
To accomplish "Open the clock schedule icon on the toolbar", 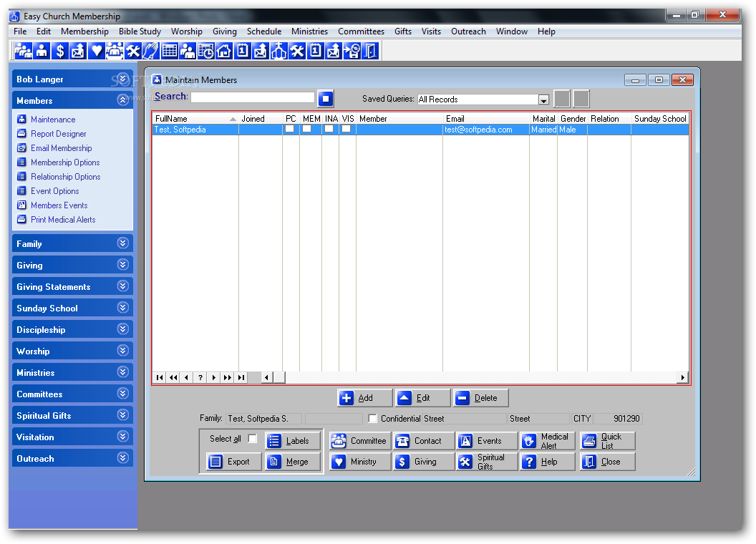I will coord(205,51).
